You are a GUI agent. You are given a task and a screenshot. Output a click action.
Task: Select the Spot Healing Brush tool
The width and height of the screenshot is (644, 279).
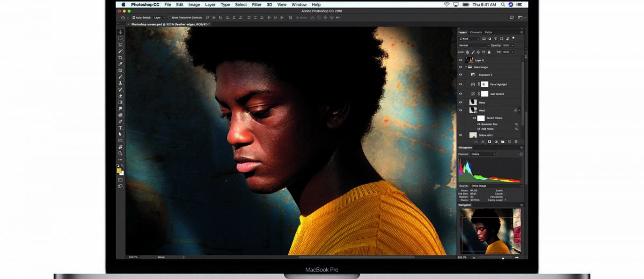click(x=120, y=71)
